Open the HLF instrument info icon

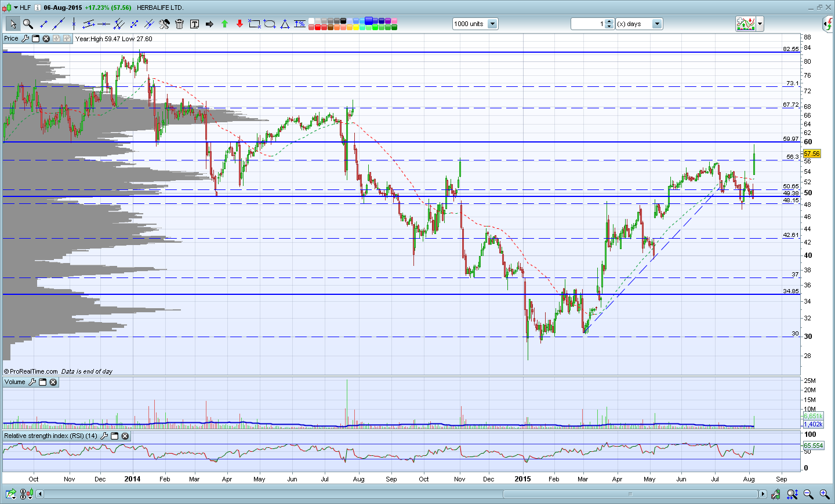click(37, 8)
